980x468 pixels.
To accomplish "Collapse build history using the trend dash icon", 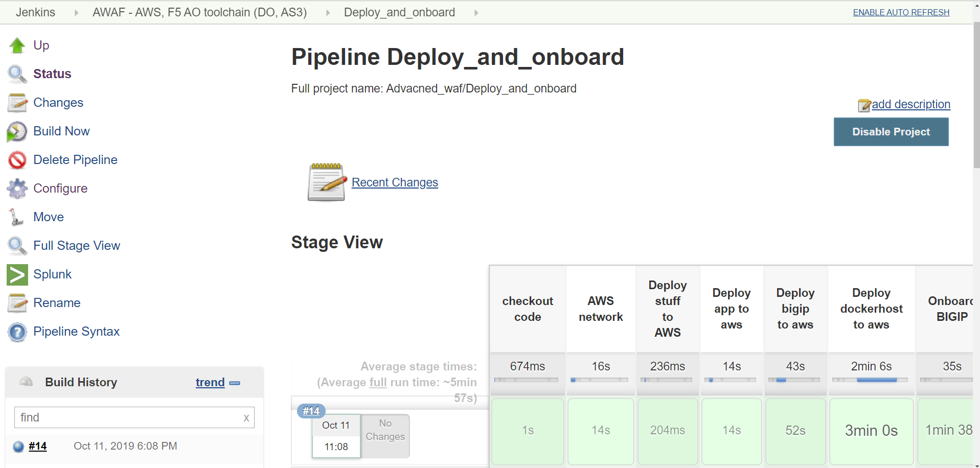I will tap(235, 383).
